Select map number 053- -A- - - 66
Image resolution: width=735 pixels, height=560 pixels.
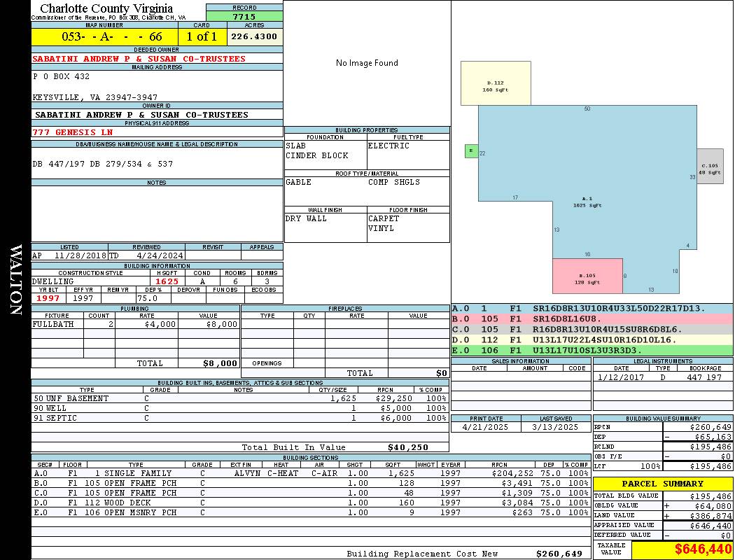[112, 36]
